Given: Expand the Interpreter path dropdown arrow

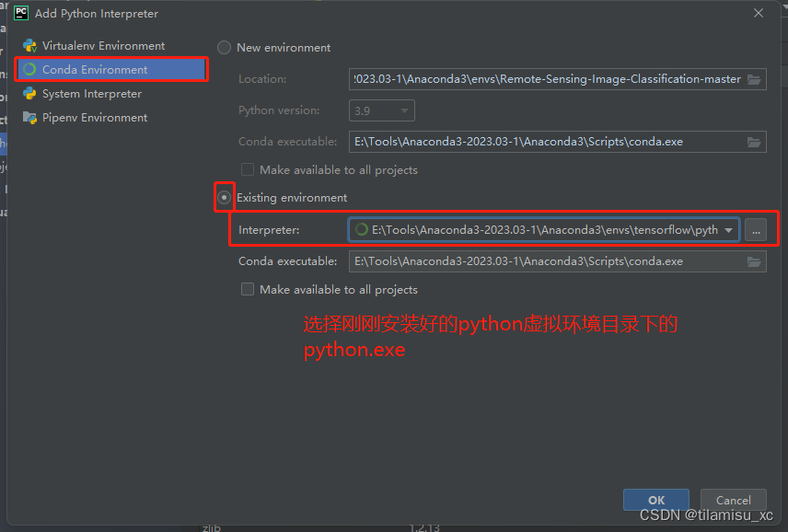Looking at the screenshot, I should pos(728,230).
